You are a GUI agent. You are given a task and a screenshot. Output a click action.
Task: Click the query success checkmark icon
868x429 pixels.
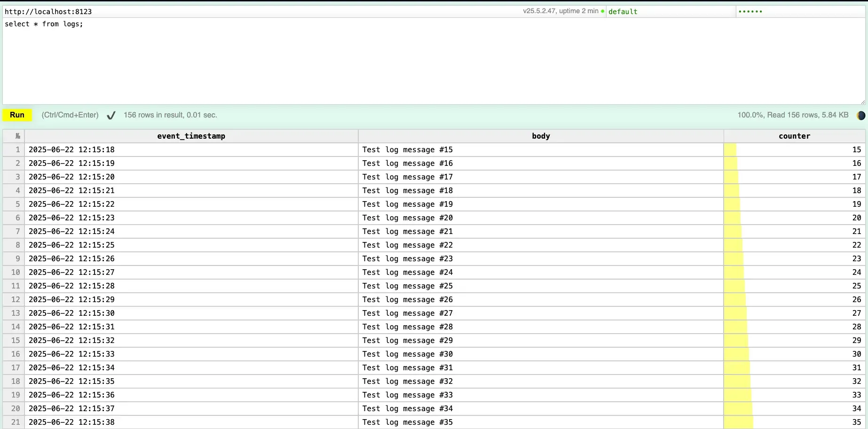pyautogui.click(x=111, y=115)
